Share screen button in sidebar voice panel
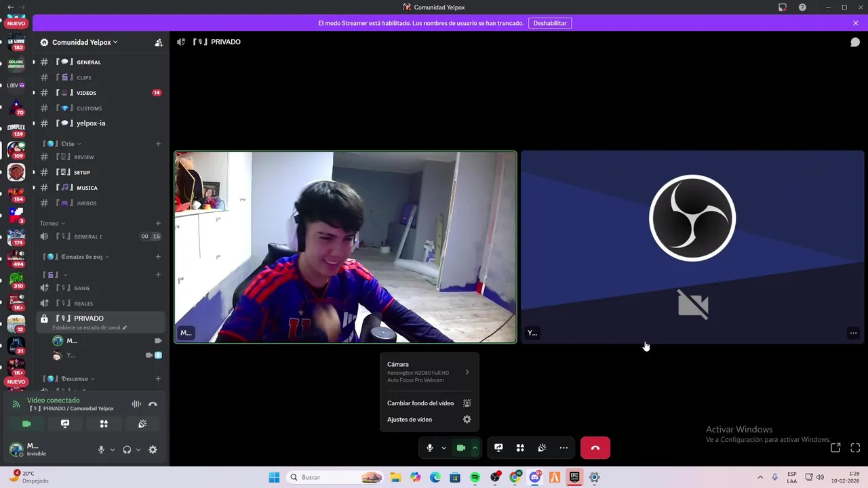The width and height of the screenshot is (868, 488). click(65, 424)
